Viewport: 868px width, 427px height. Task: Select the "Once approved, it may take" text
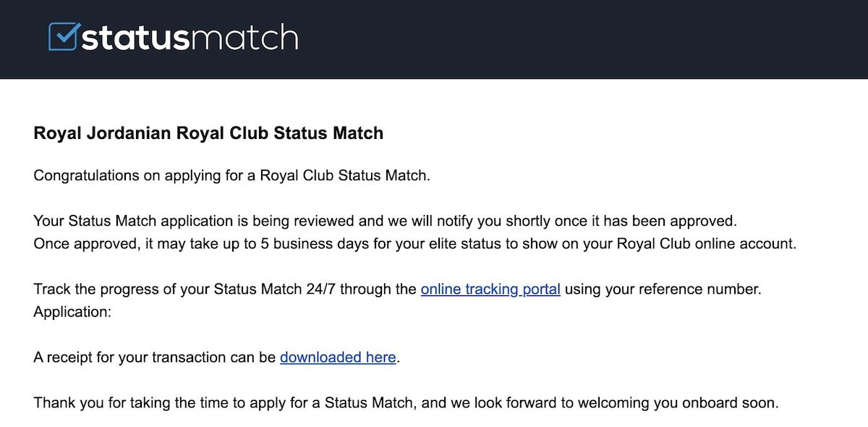(112, 243)
